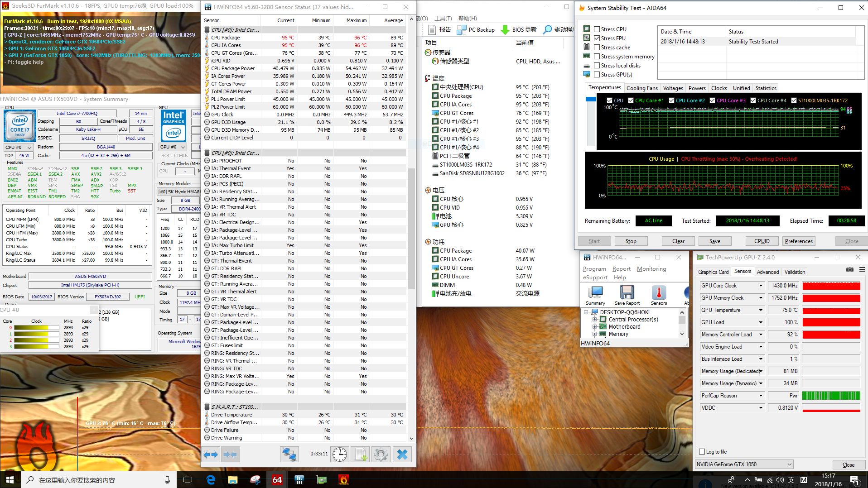Open the GPU Core Clock dropdown
This screenshot has height=488, width=868.
(761, 286)
